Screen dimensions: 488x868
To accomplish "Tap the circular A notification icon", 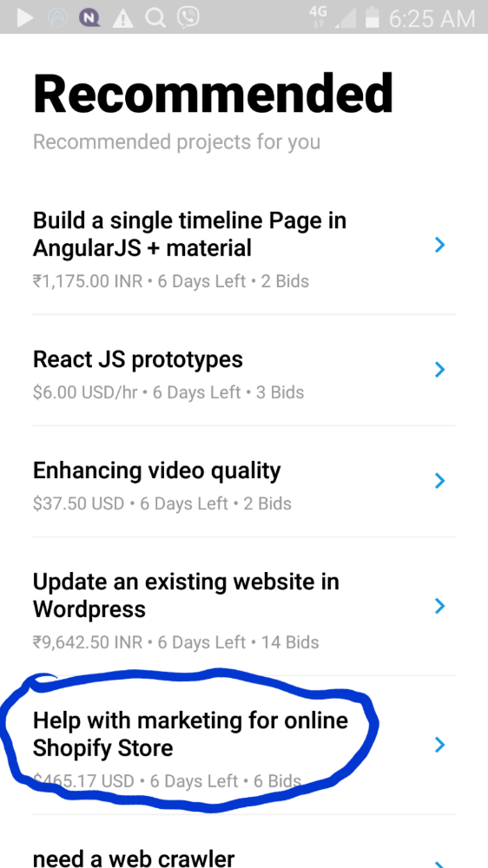I will 57,17.
